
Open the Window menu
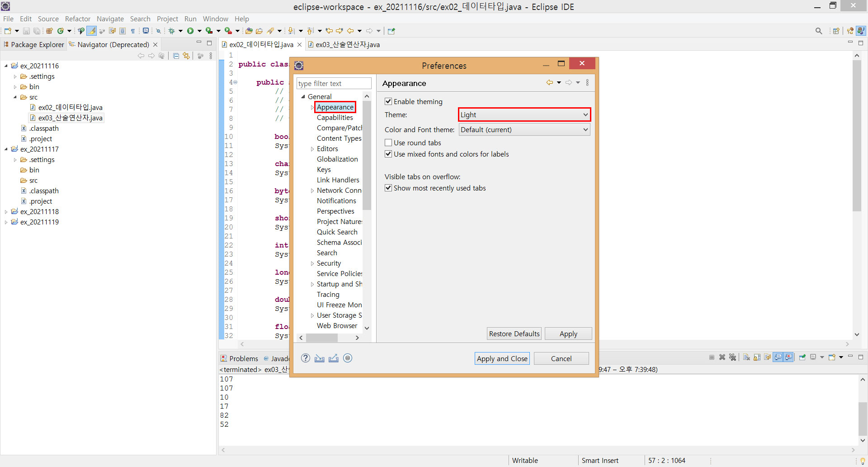point(215,19)
